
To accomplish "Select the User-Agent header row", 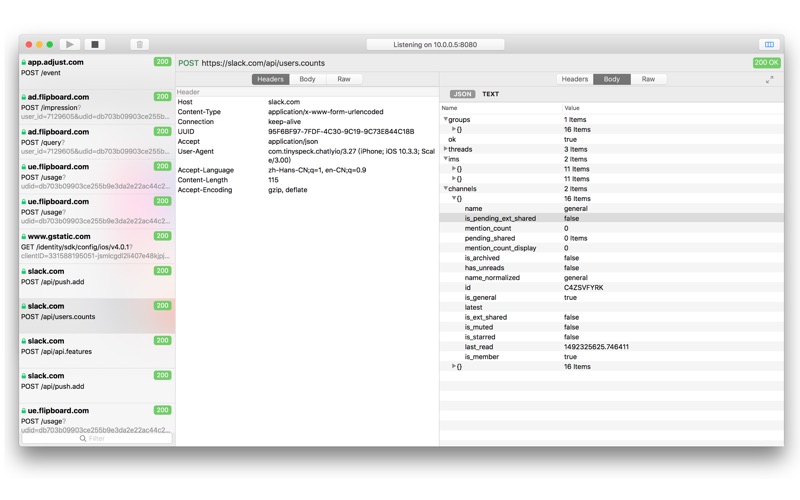I will [307, 156].
